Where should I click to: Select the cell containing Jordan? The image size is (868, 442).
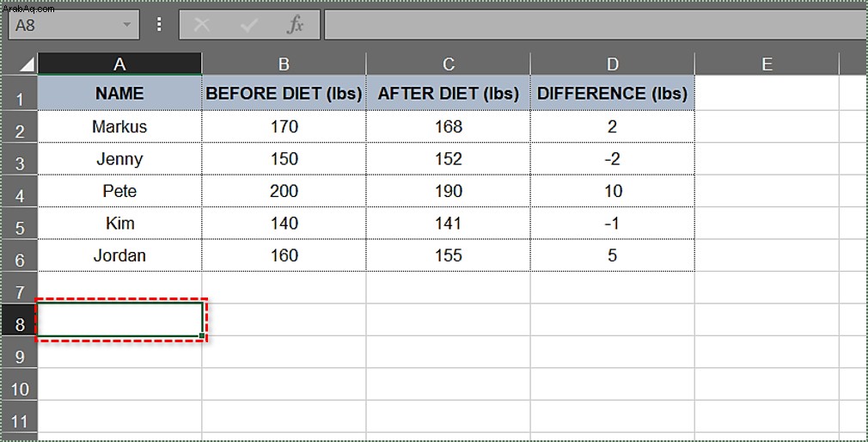coord(119,255)
